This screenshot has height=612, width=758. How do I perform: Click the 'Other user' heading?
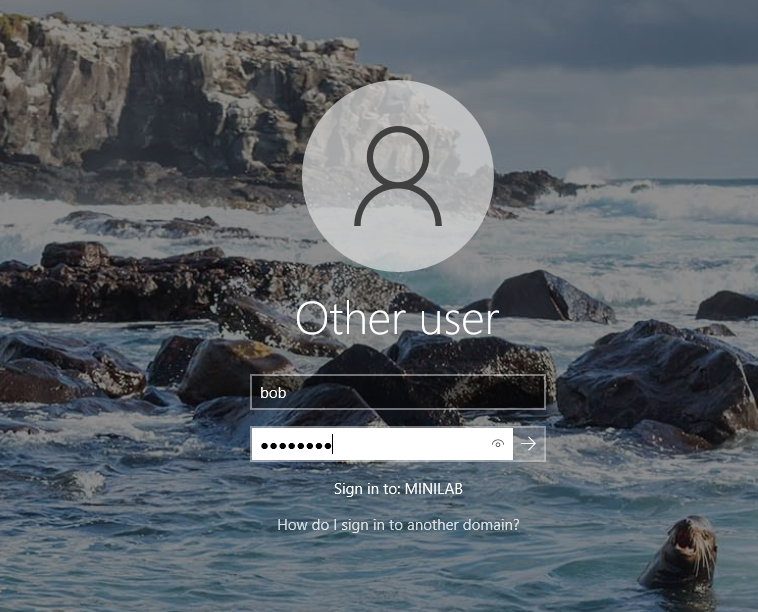pos(397,319)
